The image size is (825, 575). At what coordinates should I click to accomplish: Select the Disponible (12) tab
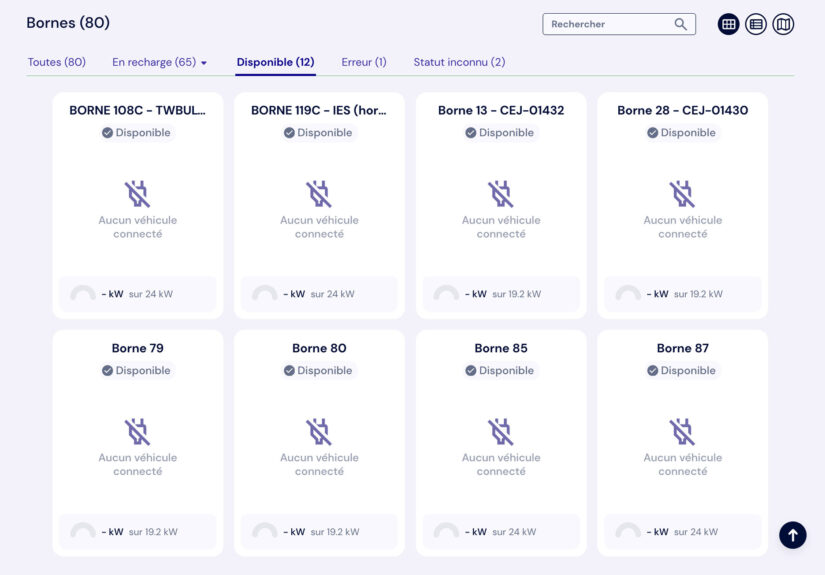coord(275,62)
